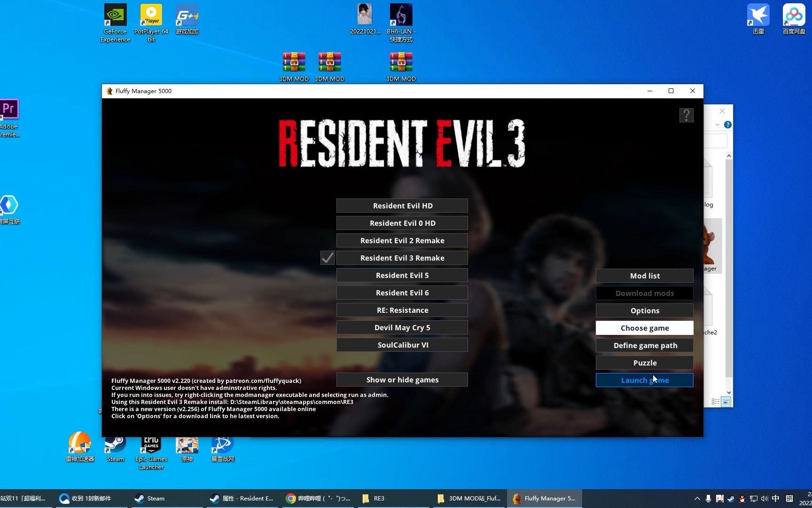Click the volume tray icon

(x=765, y=499)
